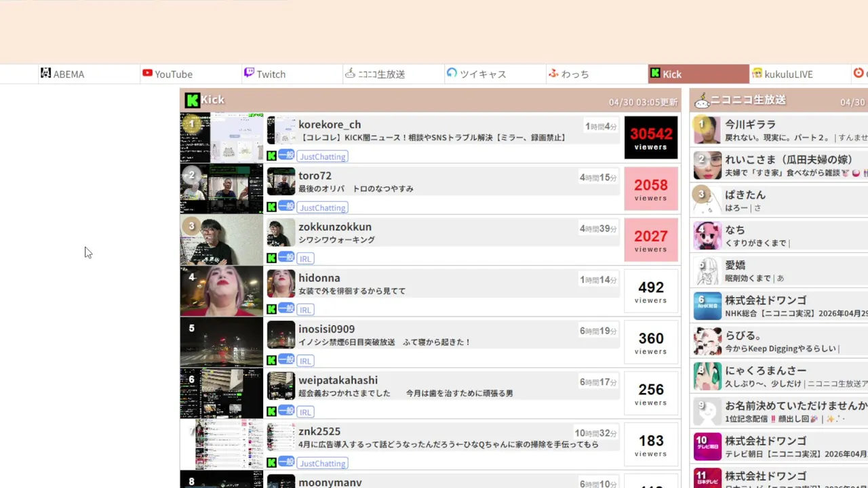The width and height of the screenshot is (868, 488).
Task: Click にゃくろまんさー avatar thumbnail
Action: (x=707, y=377)
